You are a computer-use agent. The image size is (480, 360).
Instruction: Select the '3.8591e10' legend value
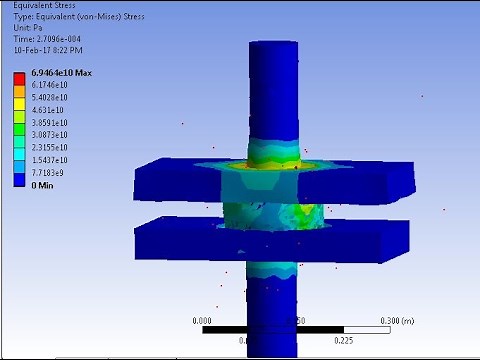click(49, 123)
